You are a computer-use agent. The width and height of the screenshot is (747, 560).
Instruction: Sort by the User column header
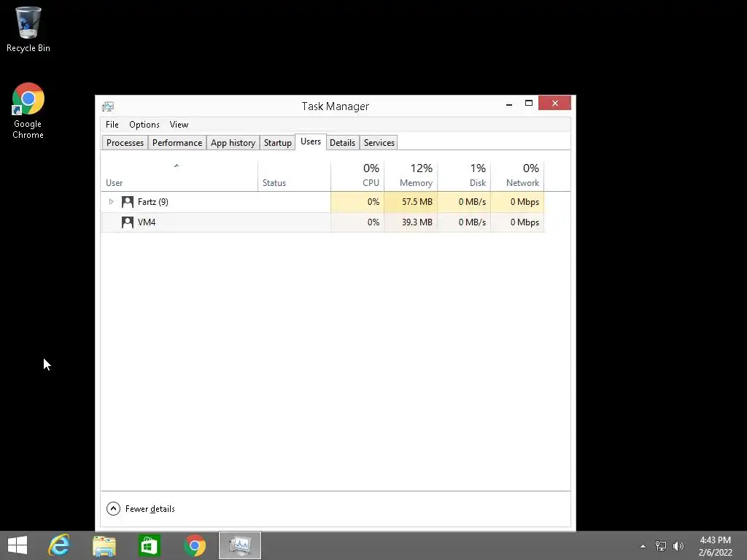pos(179,176)
